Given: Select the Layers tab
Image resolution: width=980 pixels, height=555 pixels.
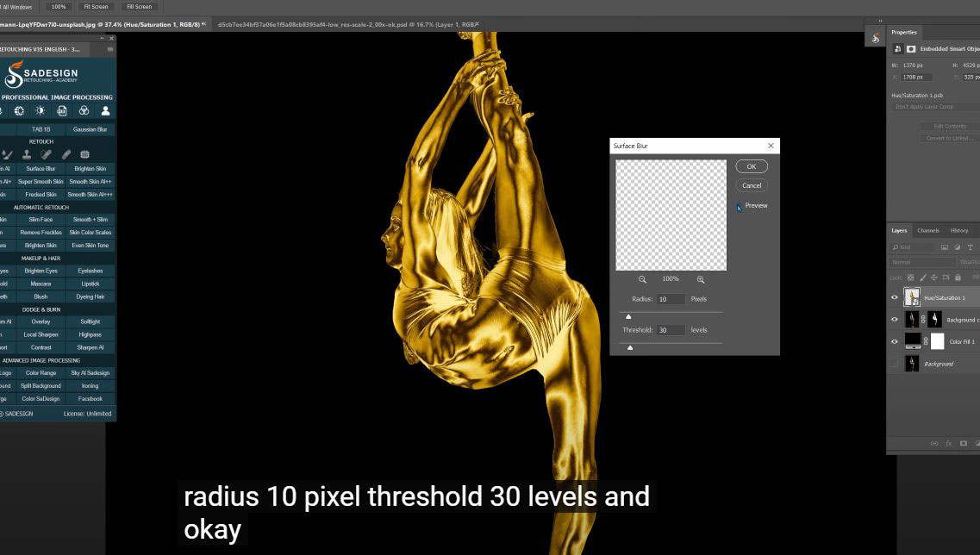Looking at the screenshot, I should click(x=899, y=231).
